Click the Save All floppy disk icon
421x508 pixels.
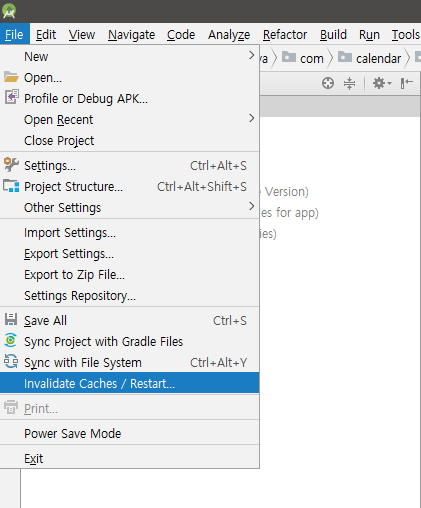click(x=11, y=319)
